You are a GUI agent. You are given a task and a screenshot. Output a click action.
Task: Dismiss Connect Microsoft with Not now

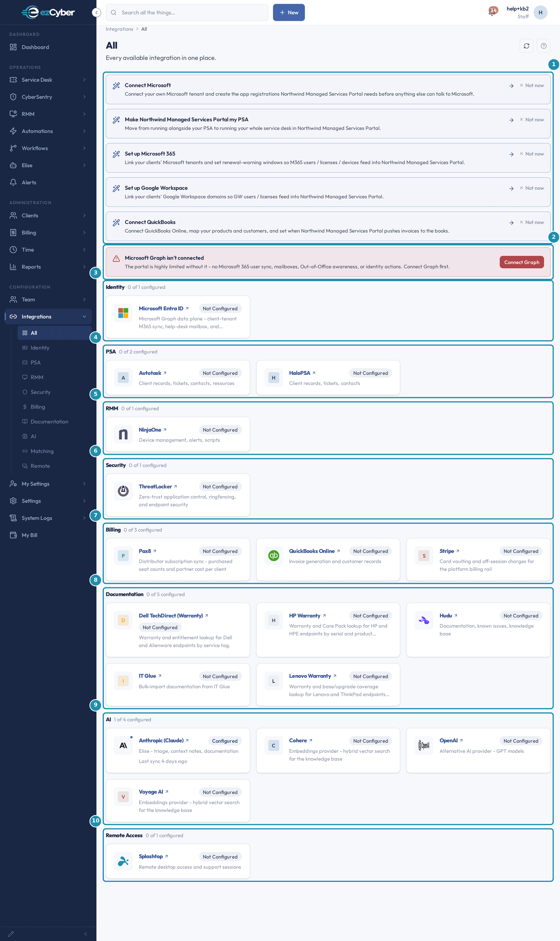click(x=532, y=86)
